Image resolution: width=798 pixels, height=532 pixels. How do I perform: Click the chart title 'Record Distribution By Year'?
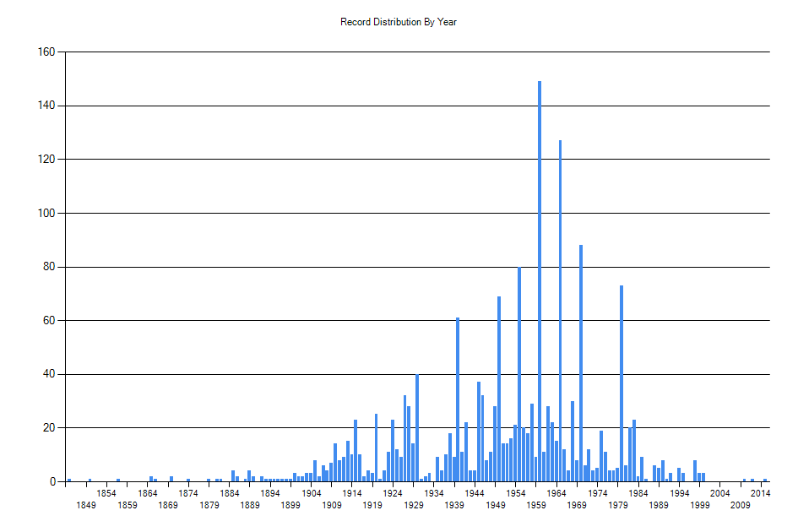tap(399, 22)
